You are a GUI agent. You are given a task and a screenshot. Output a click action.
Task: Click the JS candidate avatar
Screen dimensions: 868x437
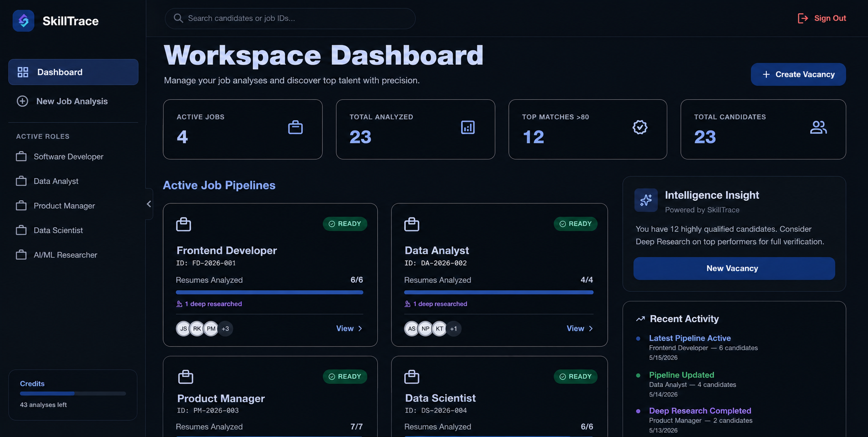(183, 328)
